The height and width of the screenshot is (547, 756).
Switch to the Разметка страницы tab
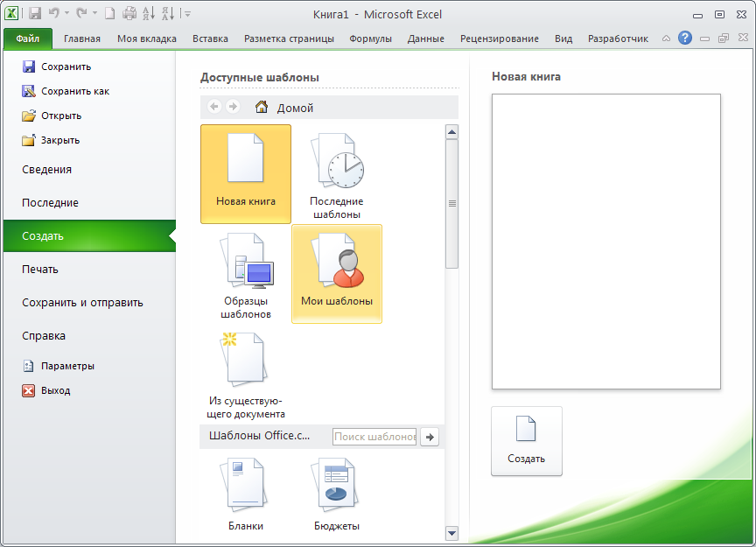click(289, 39)
